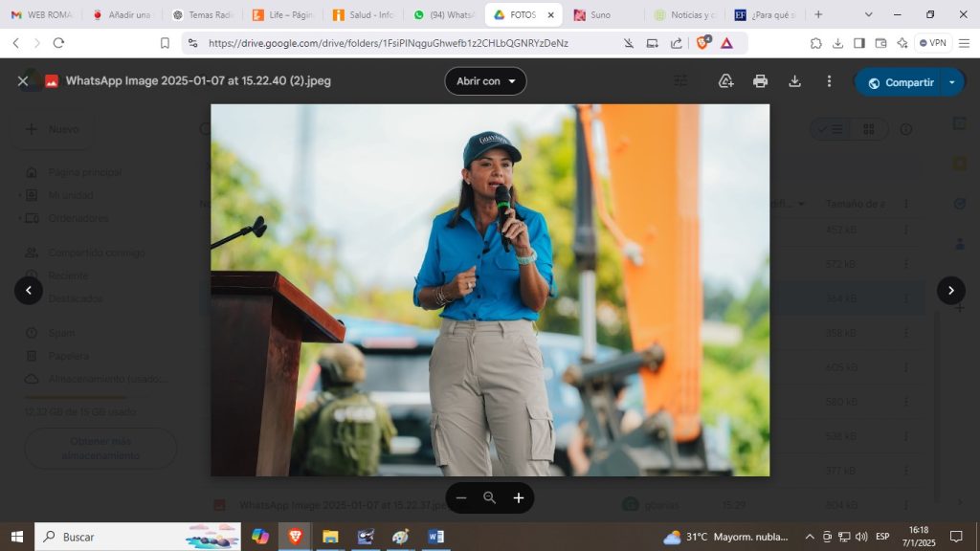The width and height of the screenshot is (980, 551).
Task: Click the Windows Start button
Action: [17, 537]
